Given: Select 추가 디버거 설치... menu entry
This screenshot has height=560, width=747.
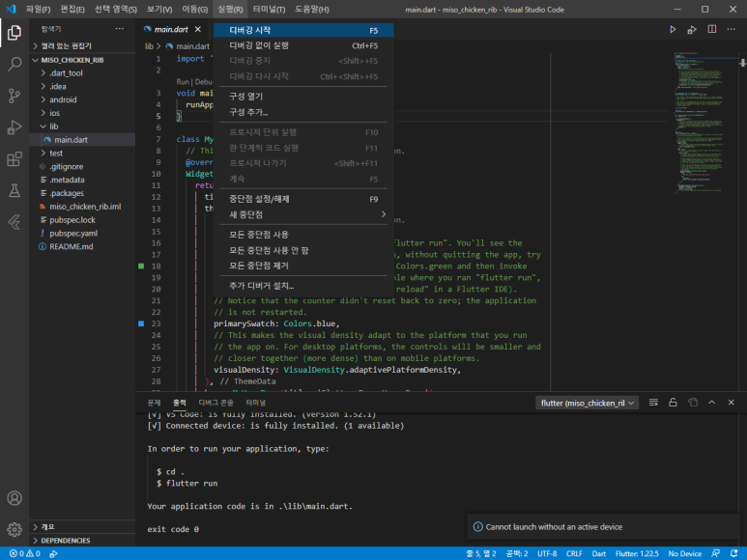Looking at the screenshot, I should pos(303,286).
